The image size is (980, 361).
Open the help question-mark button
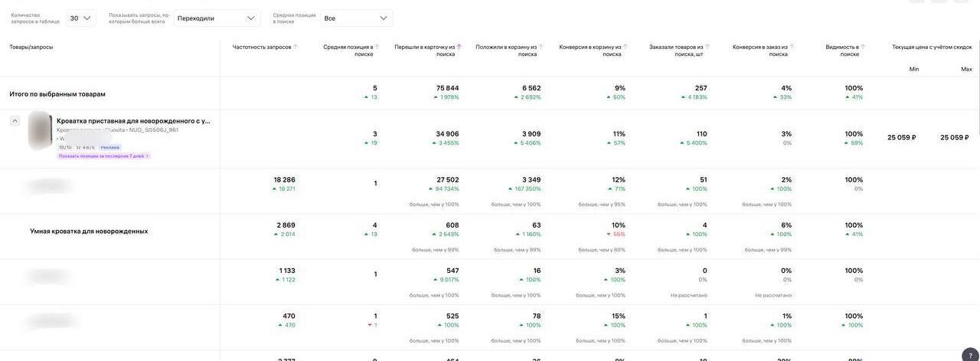970,355
